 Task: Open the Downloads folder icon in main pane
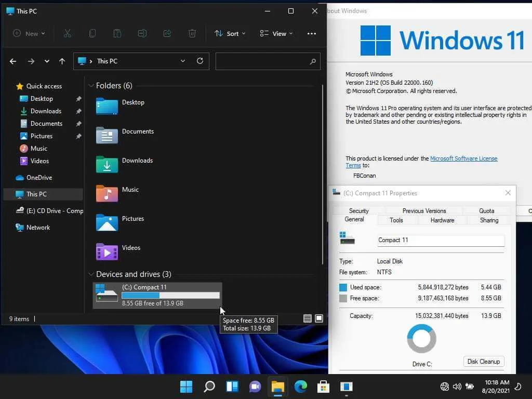[x=107, y=164]
